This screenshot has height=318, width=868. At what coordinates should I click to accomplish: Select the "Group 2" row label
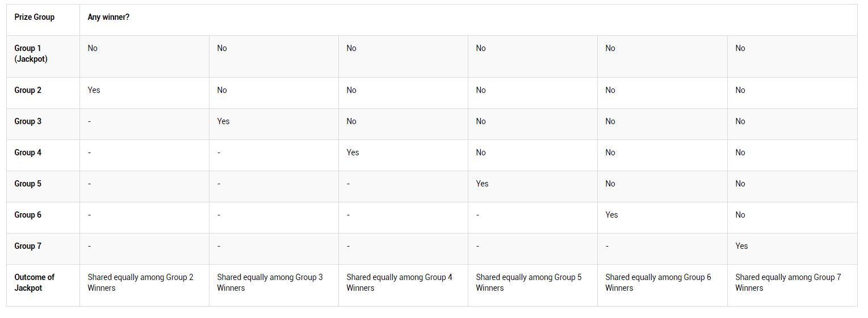tap(28, 90)
